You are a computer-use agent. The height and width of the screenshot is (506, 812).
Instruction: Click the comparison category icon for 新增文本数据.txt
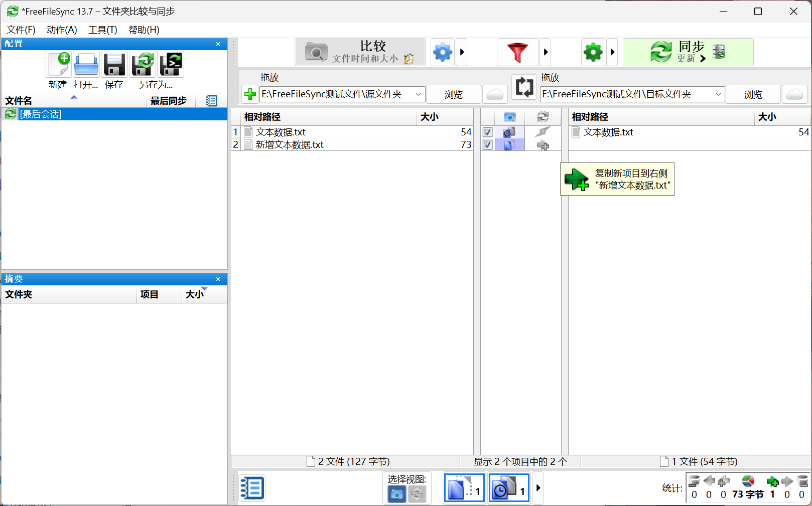click(509, 145)
